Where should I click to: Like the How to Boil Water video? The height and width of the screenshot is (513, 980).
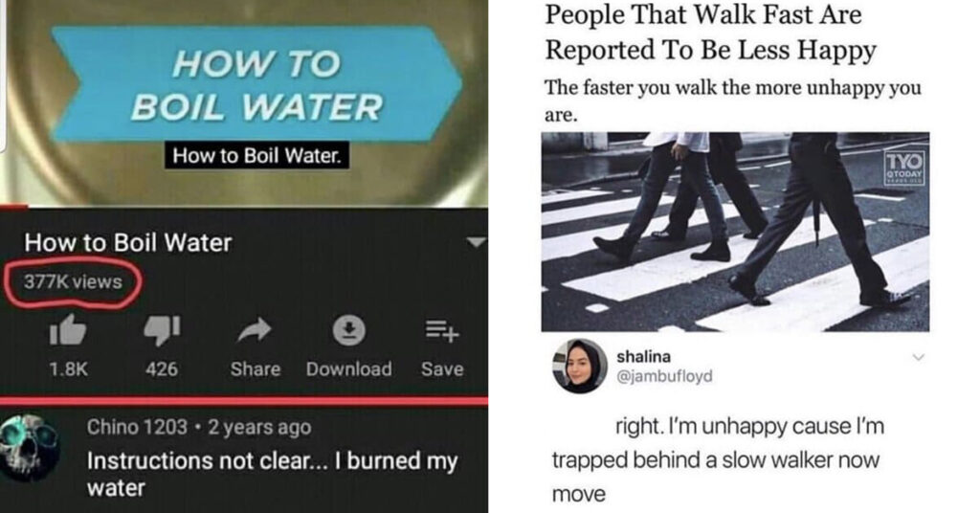(x=68, y=330)
